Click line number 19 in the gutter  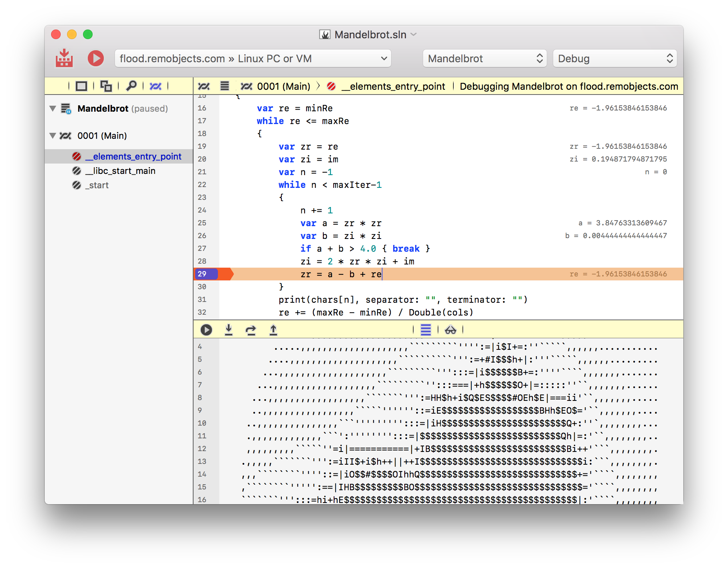click(202, 146)
